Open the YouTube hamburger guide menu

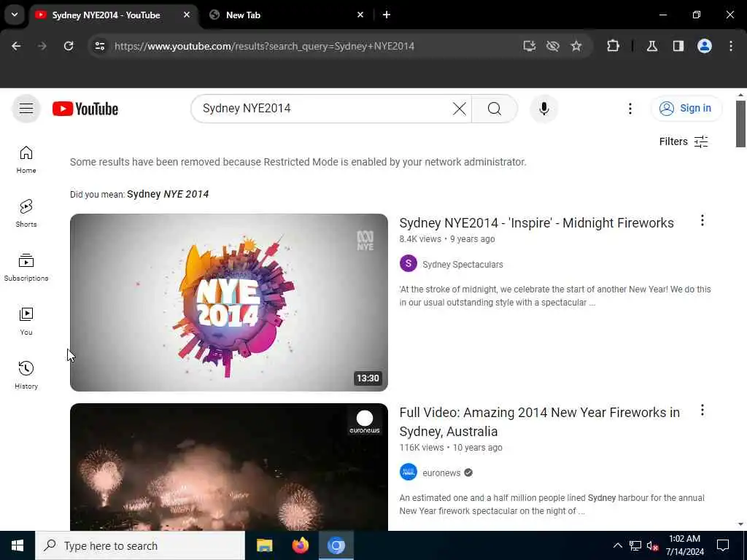[x=26, y=109]
